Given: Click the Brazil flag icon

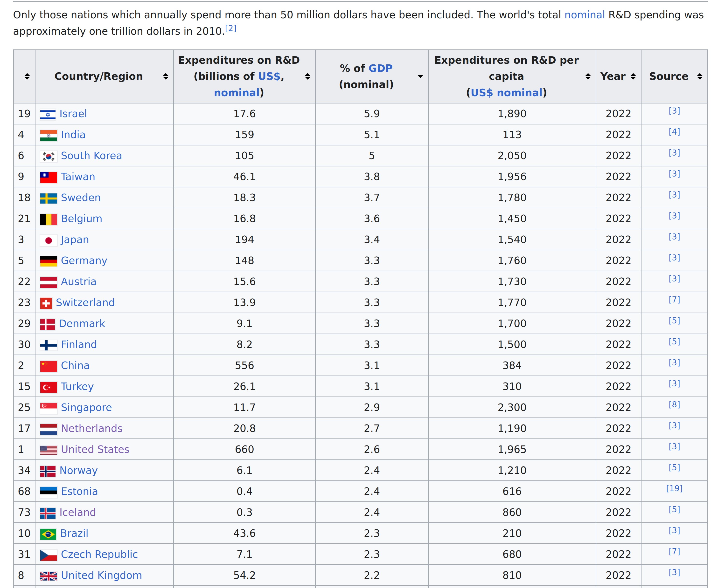Looking at the screenshot, I should (x=48, y=534).
